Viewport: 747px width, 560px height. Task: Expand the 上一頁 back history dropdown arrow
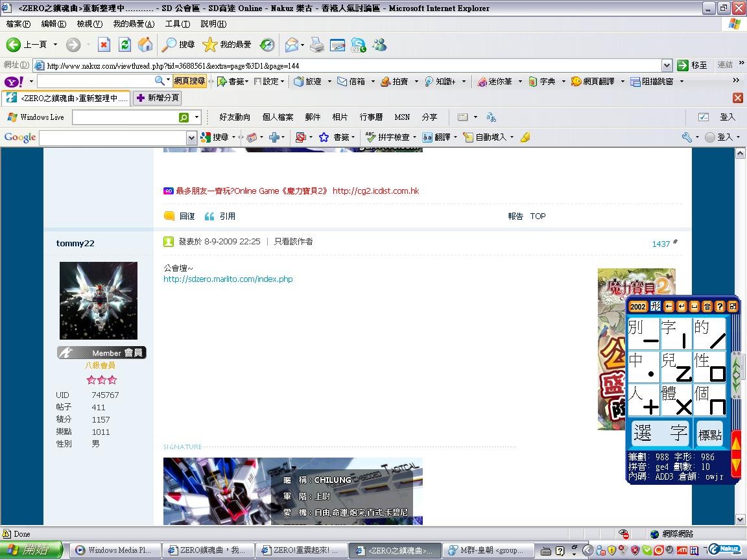pos(55,45)
